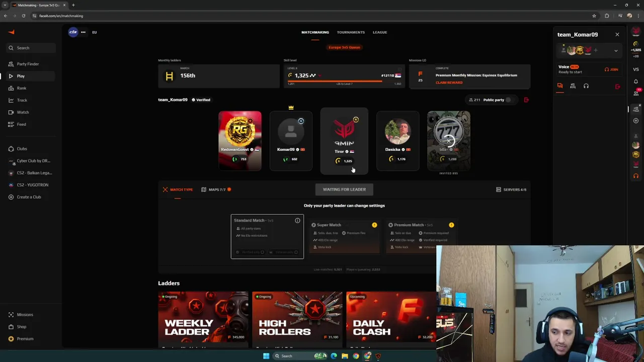
Task: Click the skill level Elo progress bar
Action: 344,80
